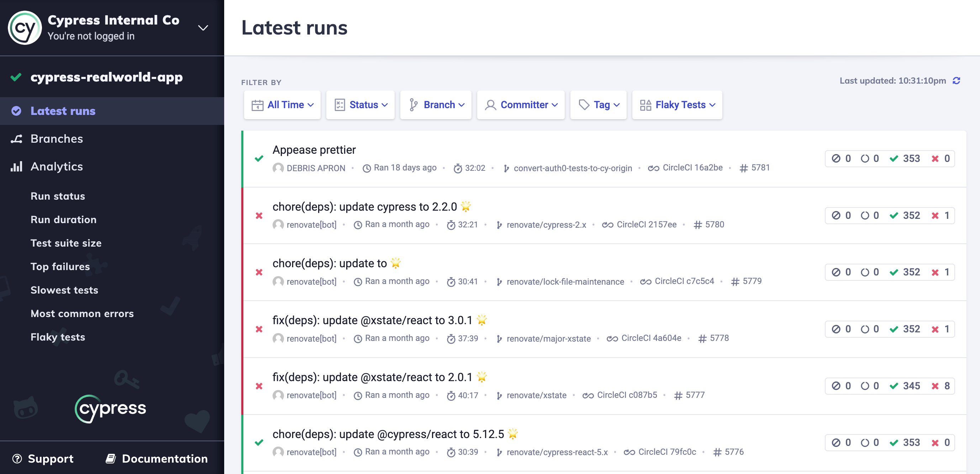Click the passed tests count 353 on Appease prettier
The image size is (980, 474).
click(912, 158)
